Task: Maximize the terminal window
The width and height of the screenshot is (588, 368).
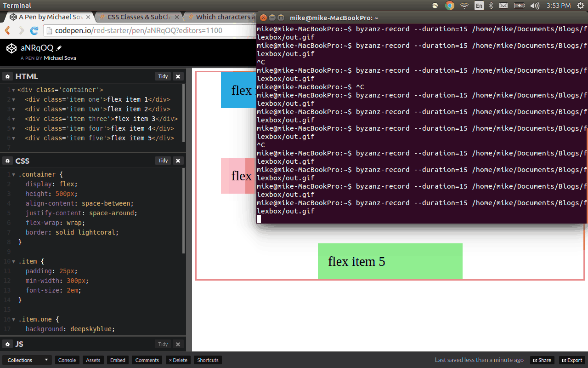Action: pos(280,17)
